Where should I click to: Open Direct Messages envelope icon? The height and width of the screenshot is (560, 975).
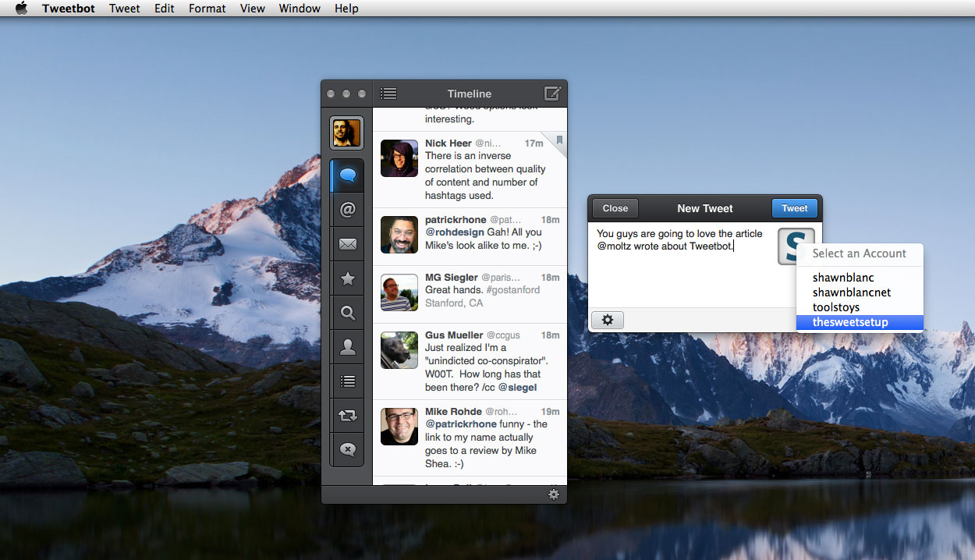tap(348, 245)
